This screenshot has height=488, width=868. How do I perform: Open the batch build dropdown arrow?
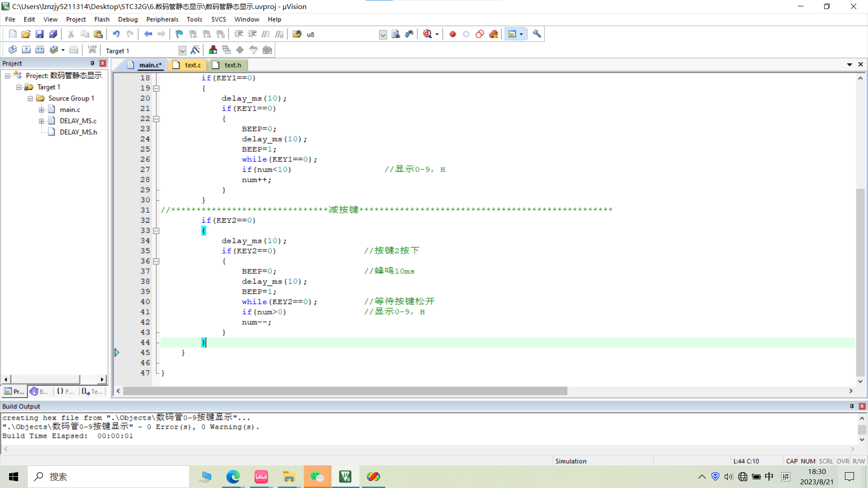click(x=63, y=50)
